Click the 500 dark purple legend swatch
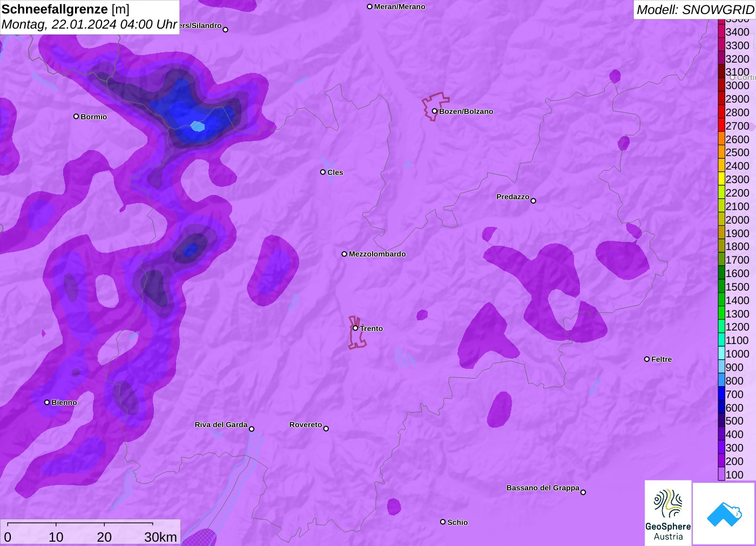The height and width of the screenshot is (546, 756). (721, 420)
